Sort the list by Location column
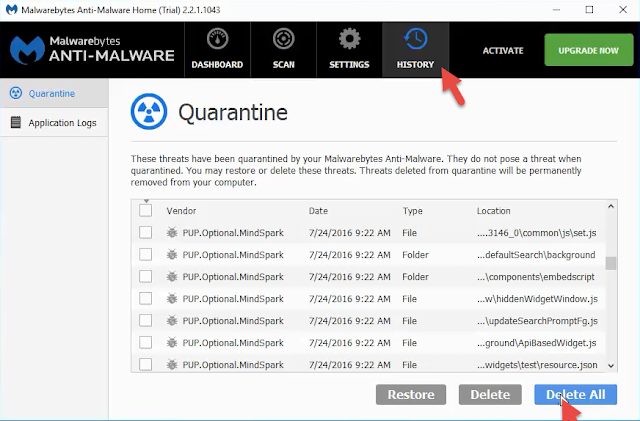The width and height of the screenshot is (640, 421). coord(493,211)
